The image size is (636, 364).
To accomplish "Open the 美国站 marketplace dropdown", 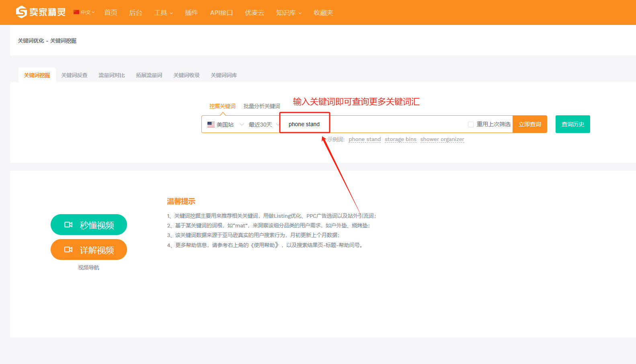I will coord(226,125).
